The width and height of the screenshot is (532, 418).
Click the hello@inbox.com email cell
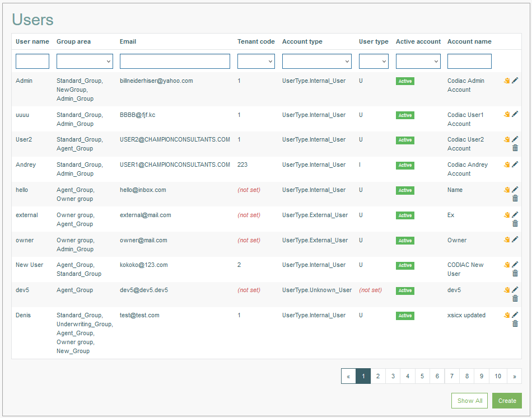click(x=143, y=190)
